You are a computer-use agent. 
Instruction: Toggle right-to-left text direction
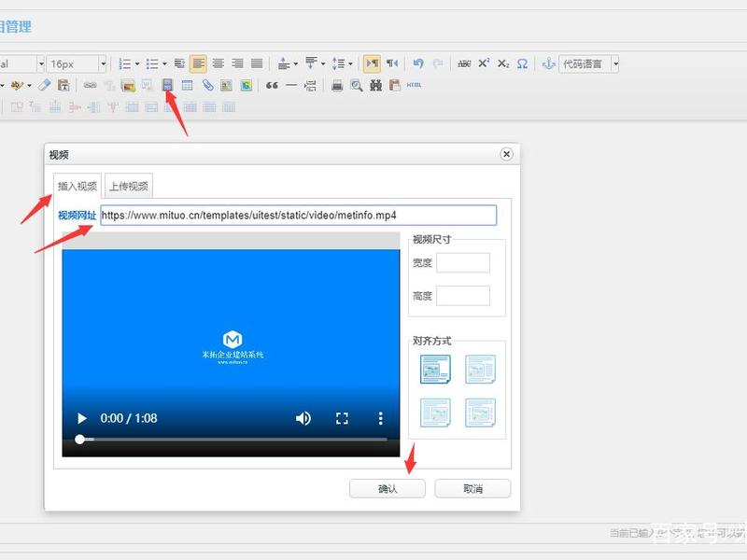tap(392, 63)
